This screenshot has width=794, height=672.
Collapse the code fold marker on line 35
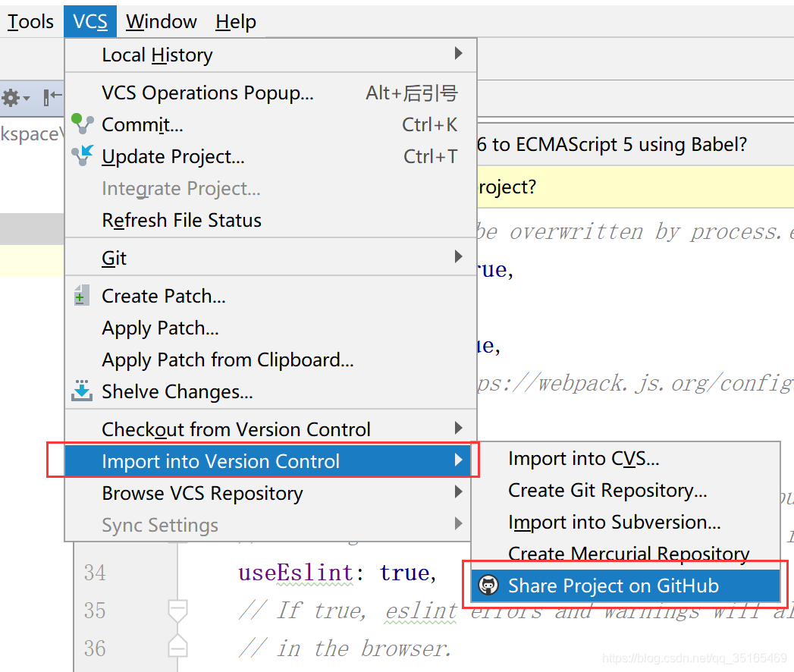pyautogui.click(x=177, y=611)
